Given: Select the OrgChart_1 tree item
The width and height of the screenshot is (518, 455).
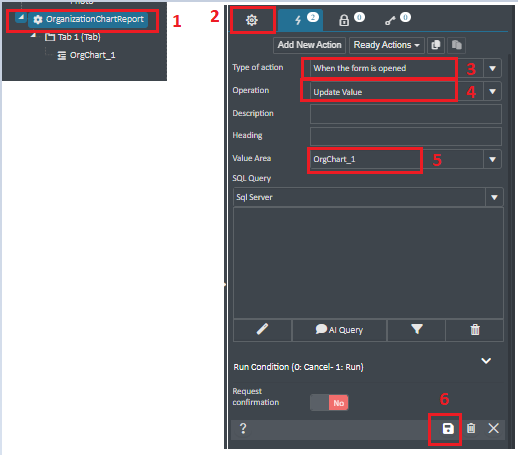Looking at the screenshot, I should click(86, 55).
